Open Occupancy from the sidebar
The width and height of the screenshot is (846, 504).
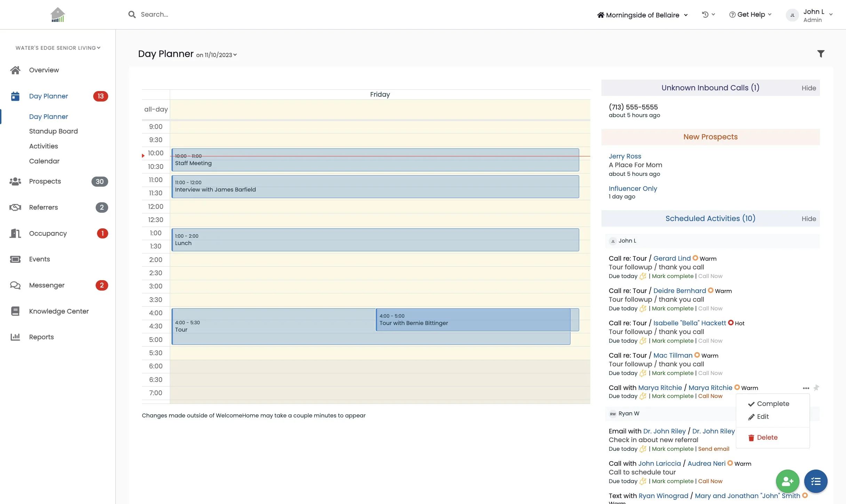coord(48,233)
